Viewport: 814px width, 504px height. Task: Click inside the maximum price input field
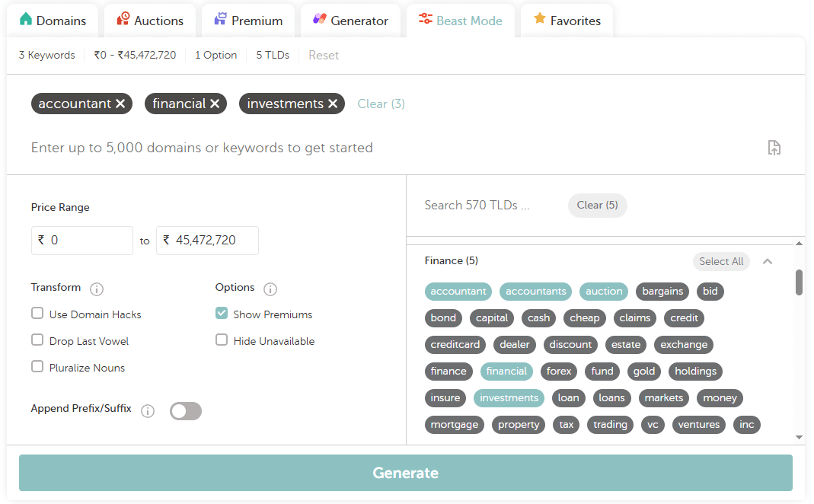pos(207,240)
